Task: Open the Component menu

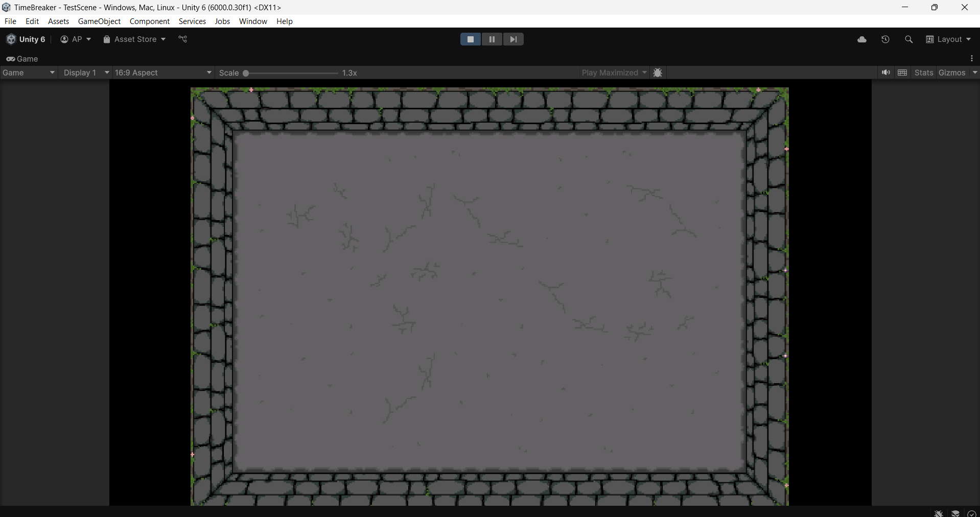Action: (x=149, y=21)
